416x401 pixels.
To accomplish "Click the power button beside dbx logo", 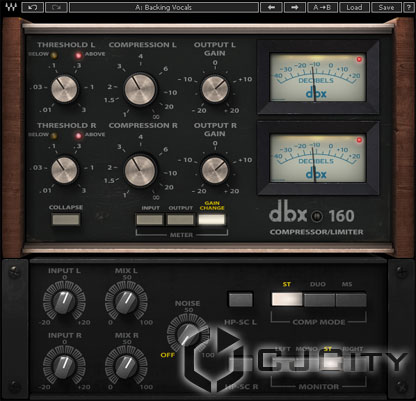I will (317, 216).
